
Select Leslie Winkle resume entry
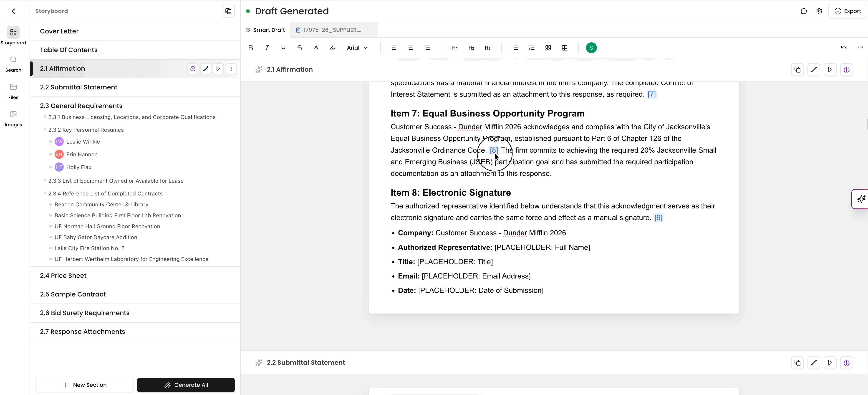83,142
